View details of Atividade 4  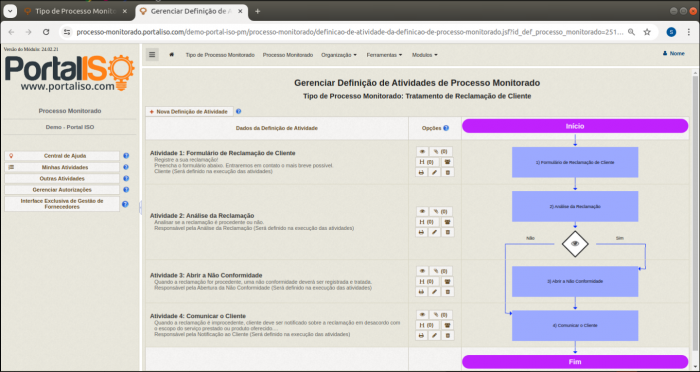tap(422, 315)
